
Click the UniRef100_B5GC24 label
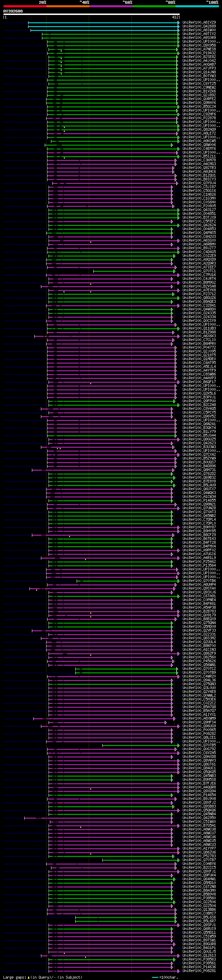pyautogui.click(x=199, y=106)
